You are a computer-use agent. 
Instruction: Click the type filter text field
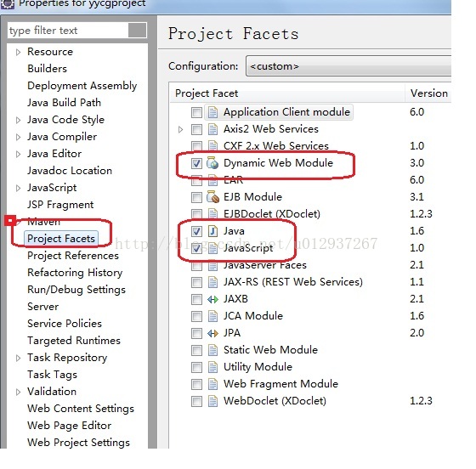click(x=68, y=31)
